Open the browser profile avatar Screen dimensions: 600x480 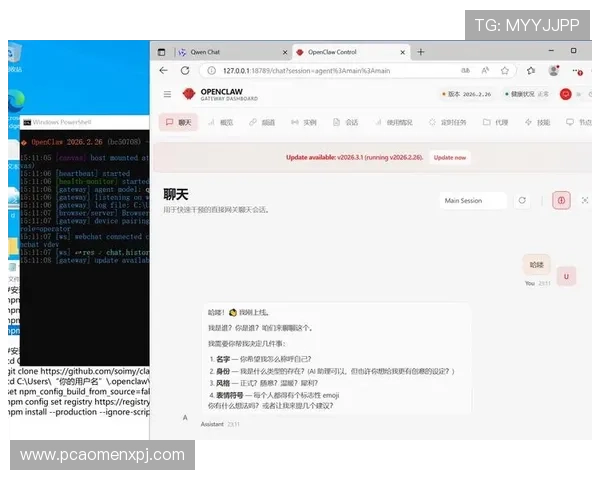(554, 70)
